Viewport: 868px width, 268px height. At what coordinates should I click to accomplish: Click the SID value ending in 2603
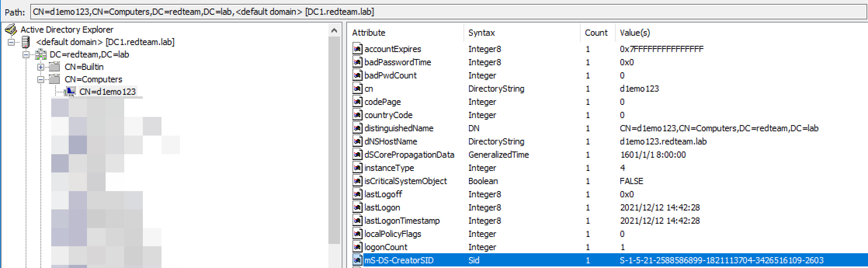[x=722, y=260]
